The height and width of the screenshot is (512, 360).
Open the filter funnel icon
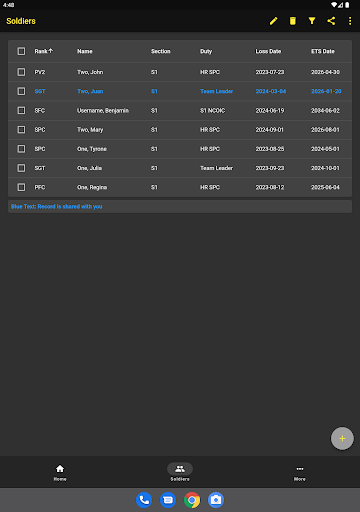(x=312, y=21)
